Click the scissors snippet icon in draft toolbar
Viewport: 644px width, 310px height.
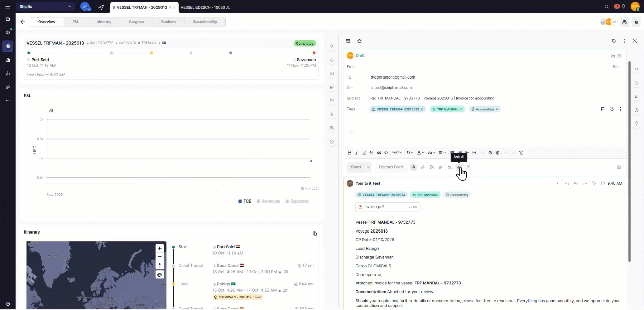(450, 167)
